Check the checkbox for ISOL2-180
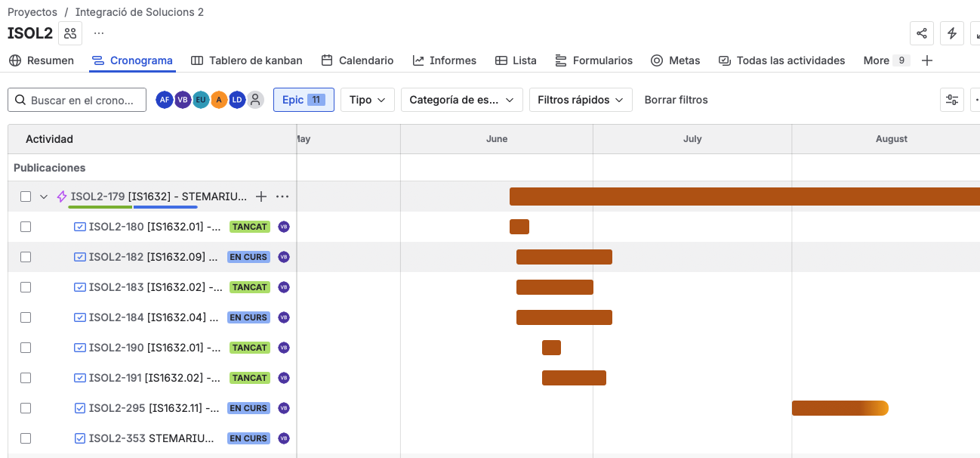The image size is (980, 458). (26, 227)
